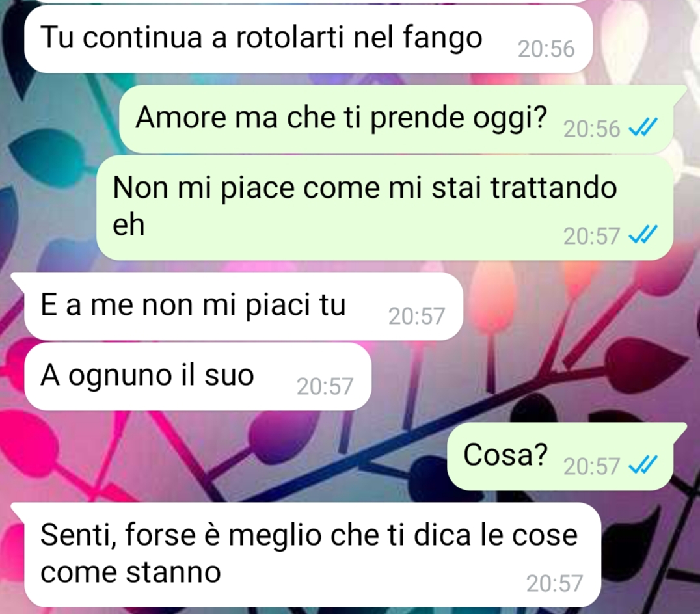Click the double check marks on the 'trattando eh' message
The image size is (700, 614).
(643, 235)
